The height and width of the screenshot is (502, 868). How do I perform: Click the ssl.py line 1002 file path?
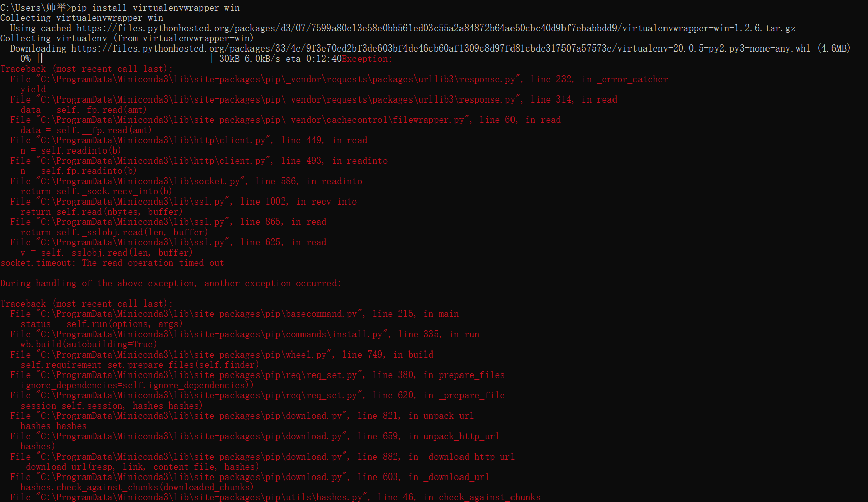[x=133, y=202]
